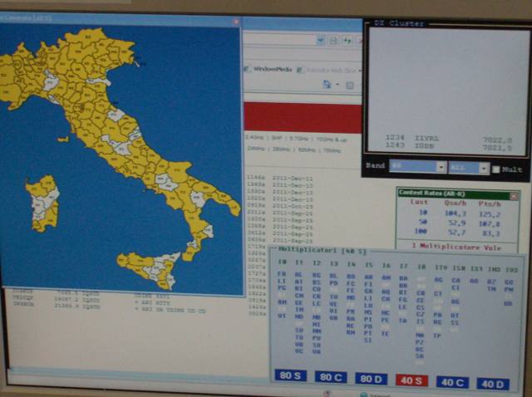Screen dimensions: 532x397
Task: Open the address bar dropdown arrow in browser
Action: click(320, 41)
